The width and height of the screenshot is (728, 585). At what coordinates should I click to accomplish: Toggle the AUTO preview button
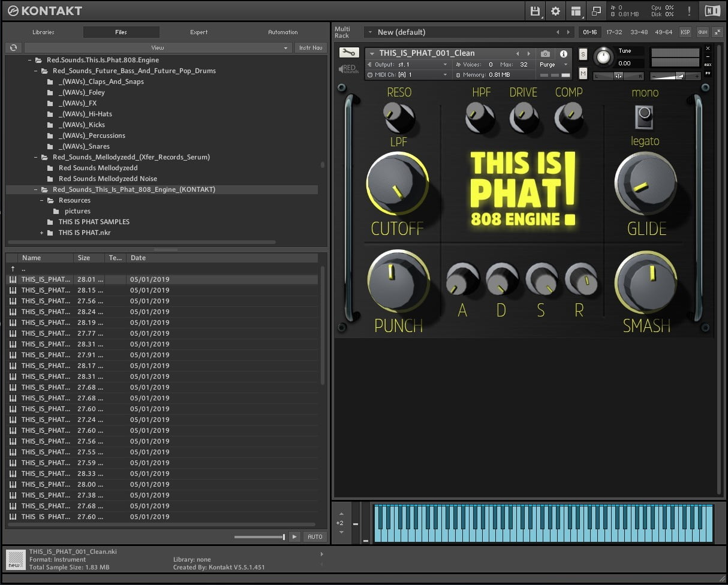(315, 537)
